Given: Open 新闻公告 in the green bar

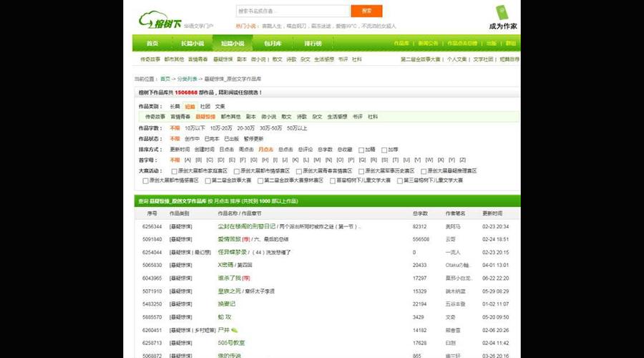Looking at the screenshot, I should tap(428, 43).
